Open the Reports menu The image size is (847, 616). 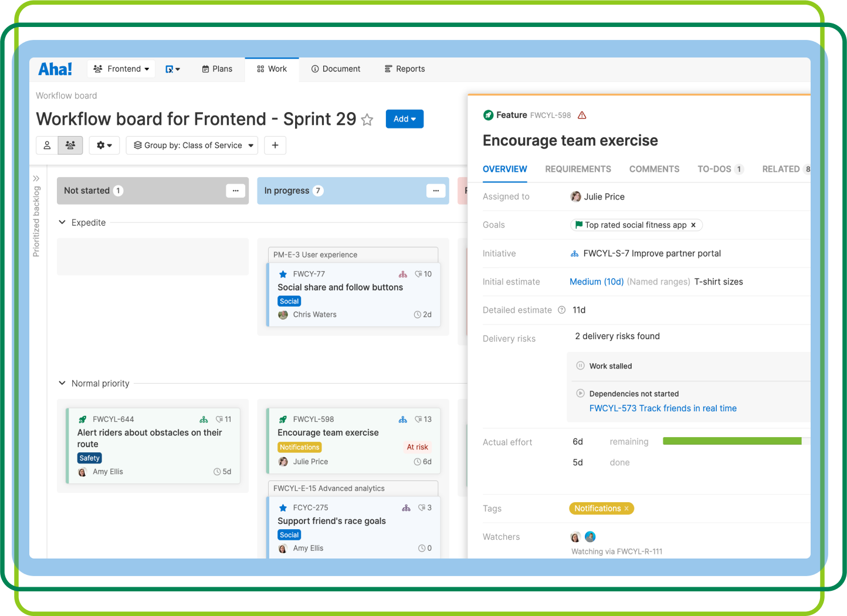click(x=405, y=69)
